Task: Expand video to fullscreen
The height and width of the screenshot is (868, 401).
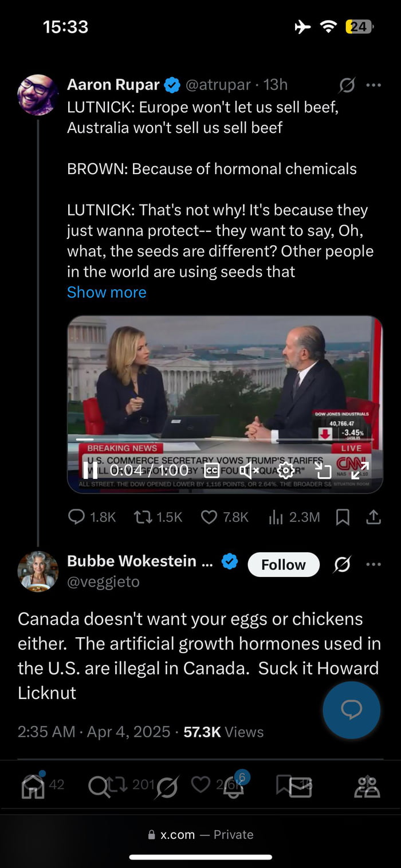Action: coord(360,470)
